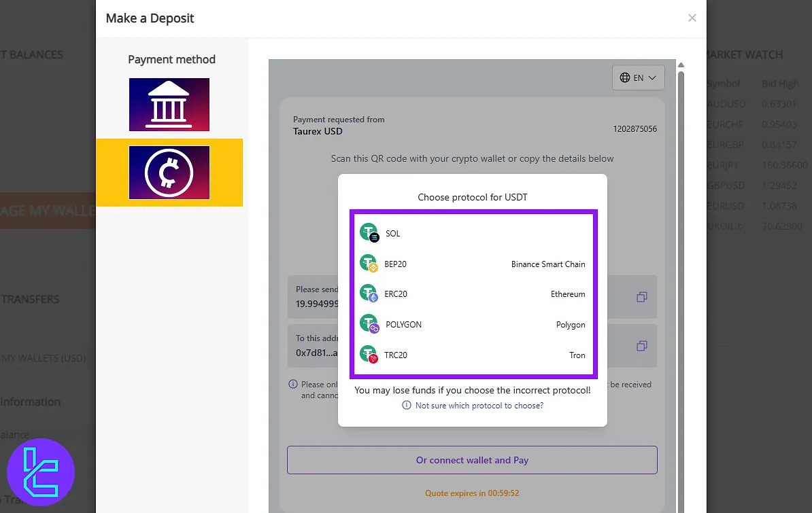The width and height of the screenshot is (812, 513).
Task: Click the 'Polygon' network label
Action: 571,325
